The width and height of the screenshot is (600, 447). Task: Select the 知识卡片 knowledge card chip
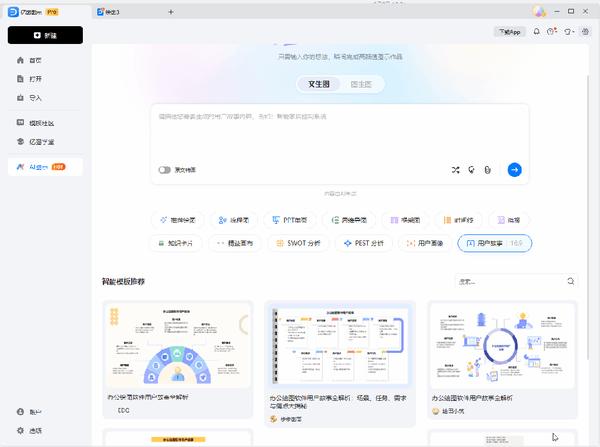175,243
